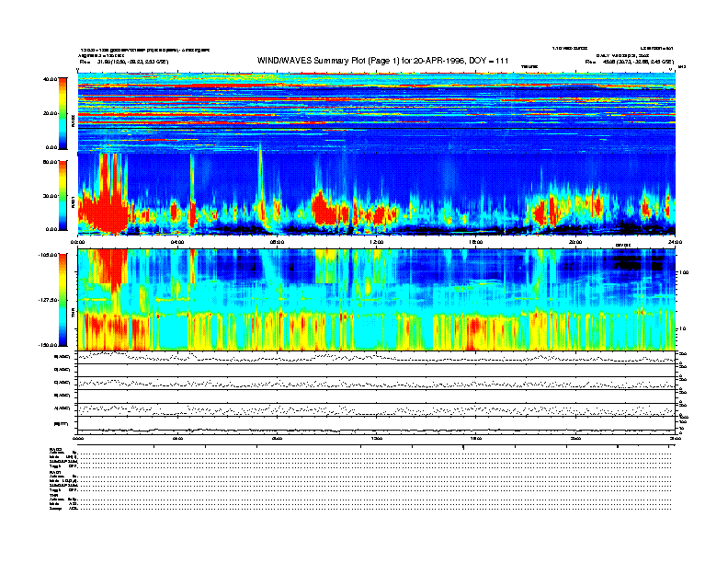Select the 100 frequency label beside TNR panel
Screen dimensions: 728x563
pos(684,272)
